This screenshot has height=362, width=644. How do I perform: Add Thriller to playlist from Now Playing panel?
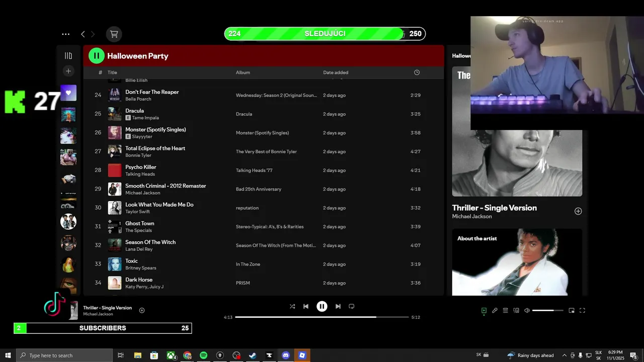point(578,211)
